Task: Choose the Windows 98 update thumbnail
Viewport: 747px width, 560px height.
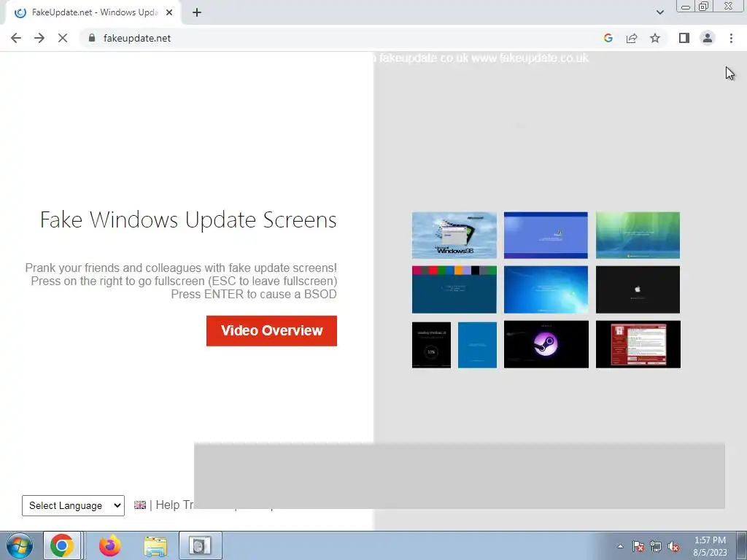Action: (454, 236)
